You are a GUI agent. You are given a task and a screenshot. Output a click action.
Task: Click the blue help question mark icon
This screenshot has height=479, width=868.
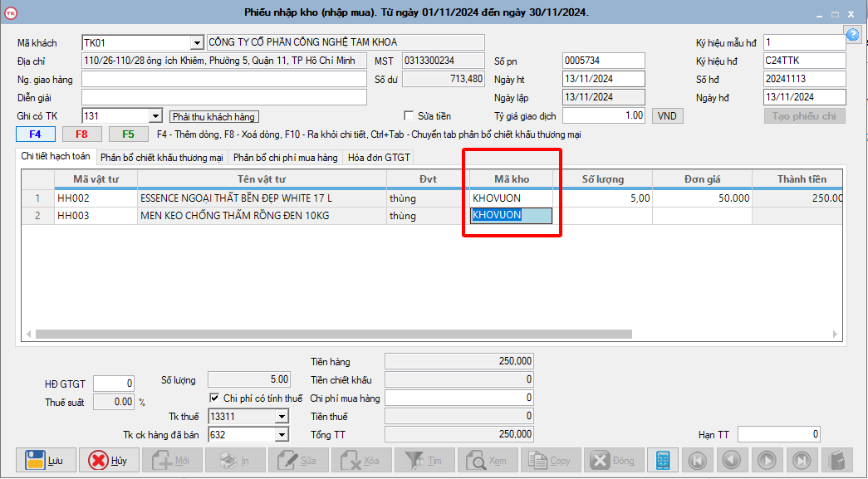point(852,34)
